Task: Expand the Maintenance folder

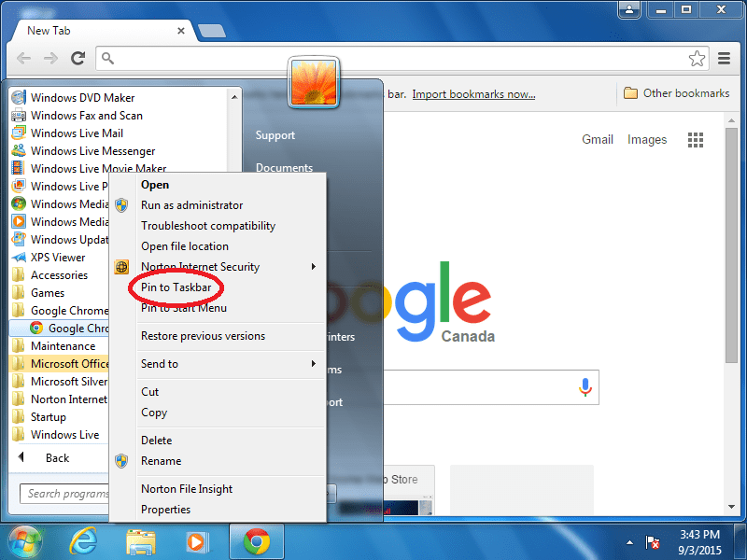Action: tap(53, 346)
